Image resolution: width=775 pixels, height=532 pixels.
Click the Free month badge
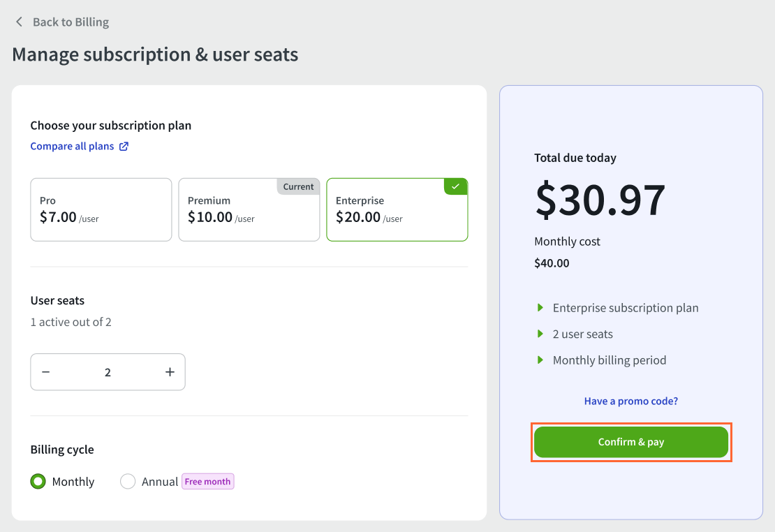207,481
